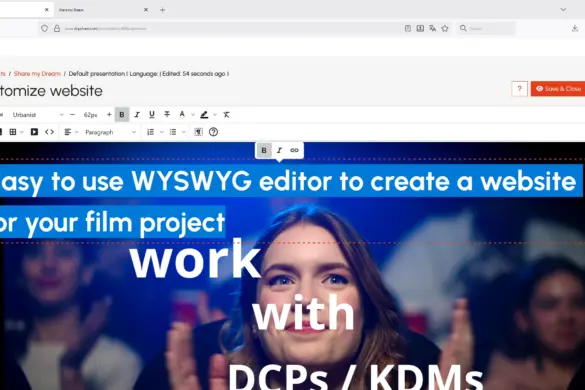This screenshot has height=390, width=585.
Task: Toggle underline formatting
Action: 152,115
